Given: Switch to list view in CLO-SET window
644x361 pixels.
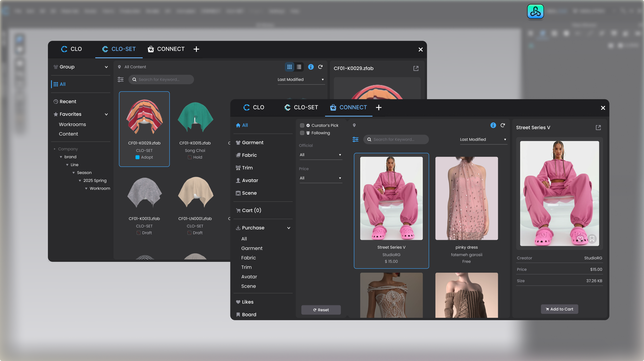Looking at the screenshot, I should point(299,67).
